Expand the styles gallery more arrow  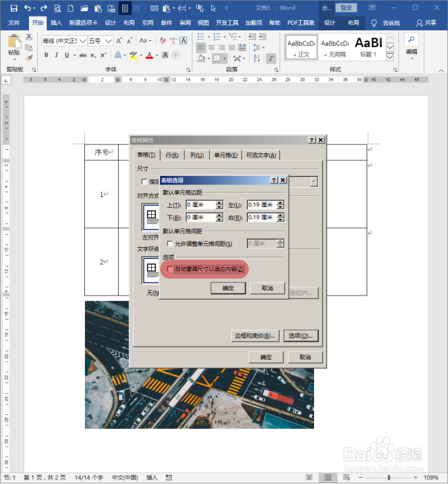pos(390,57)
